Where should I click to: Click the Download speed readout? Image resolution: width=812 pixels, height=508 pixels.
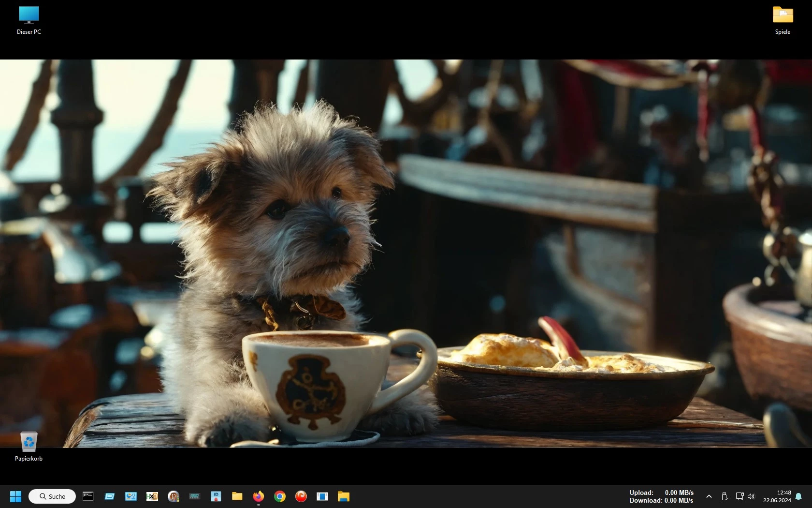(x=661, y=500)
